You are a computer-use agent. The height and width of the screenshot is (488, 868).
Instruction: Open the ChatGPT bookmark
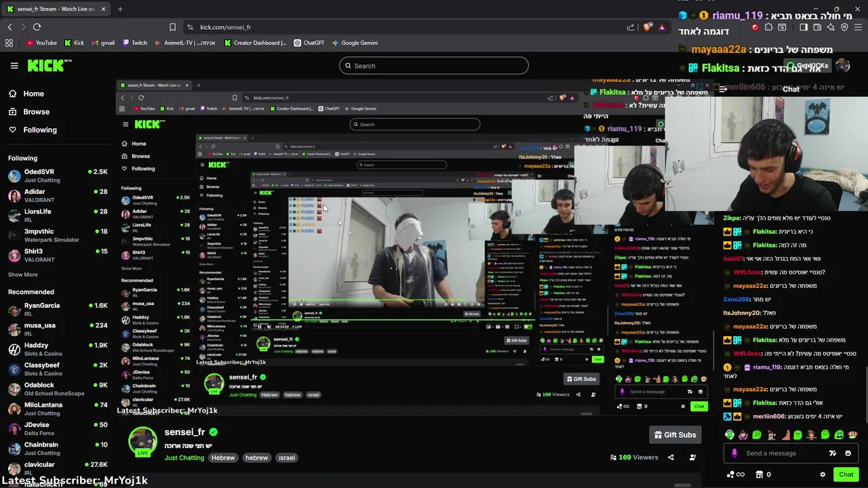pyautogui.click(x=309, y=43)
